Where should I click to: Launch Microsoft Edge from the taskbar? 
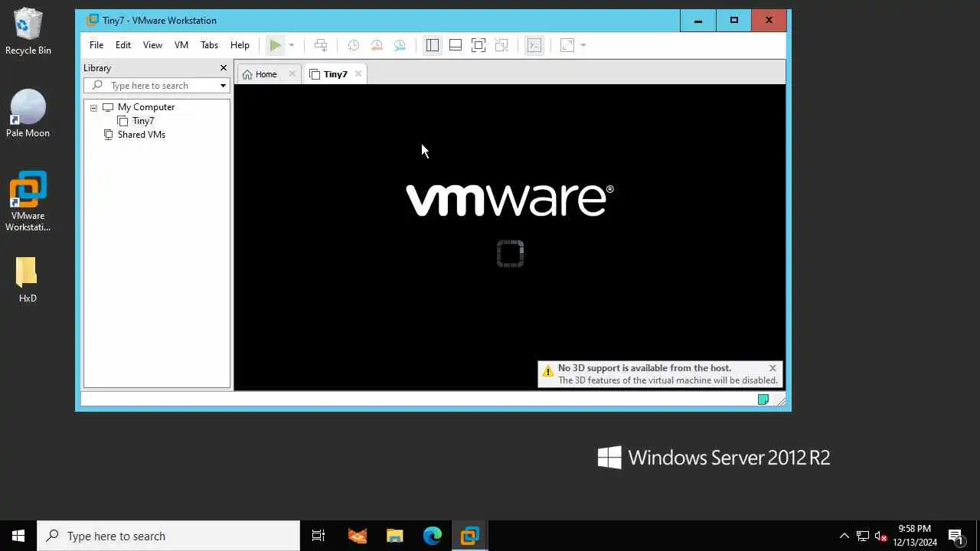click(433, 536)
